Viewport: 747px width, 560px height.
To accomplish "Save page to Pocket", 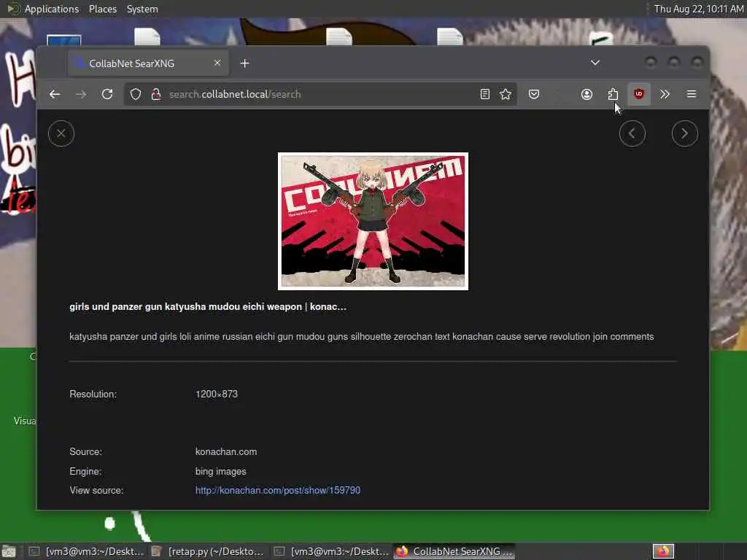I will [534, 94].
